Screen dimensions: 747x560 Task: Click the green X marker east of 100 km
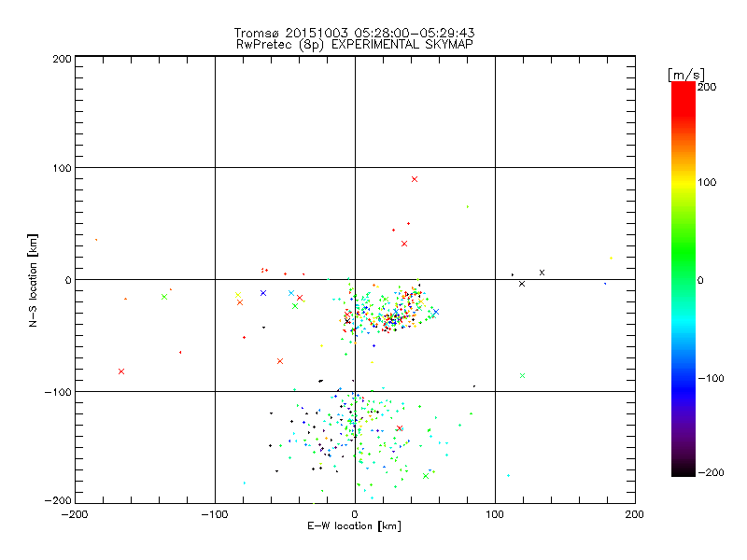pos(522,376)
